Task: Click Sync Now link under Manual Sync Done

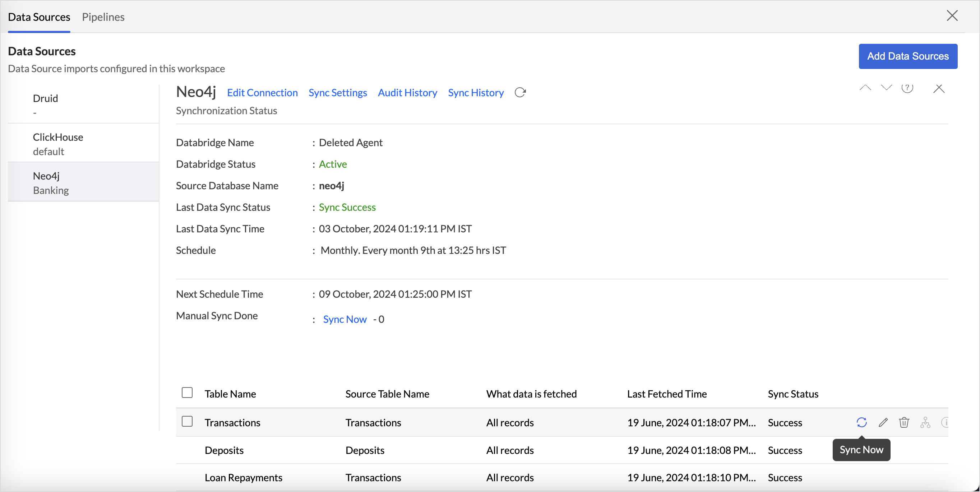Action: pyautogui.click(x=345, y=319)
